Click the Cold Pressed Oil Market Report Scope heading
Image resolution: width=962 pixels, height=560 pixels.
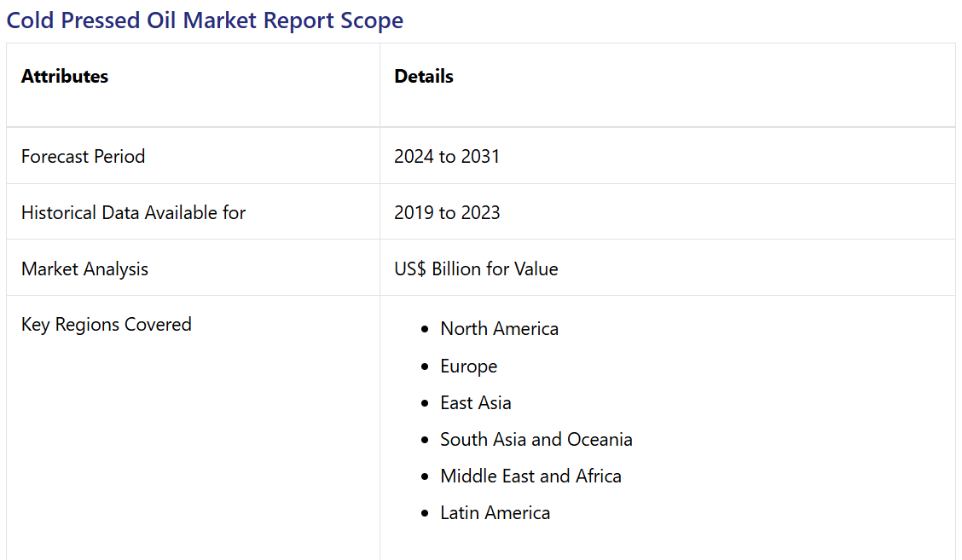tap(205, 20)
